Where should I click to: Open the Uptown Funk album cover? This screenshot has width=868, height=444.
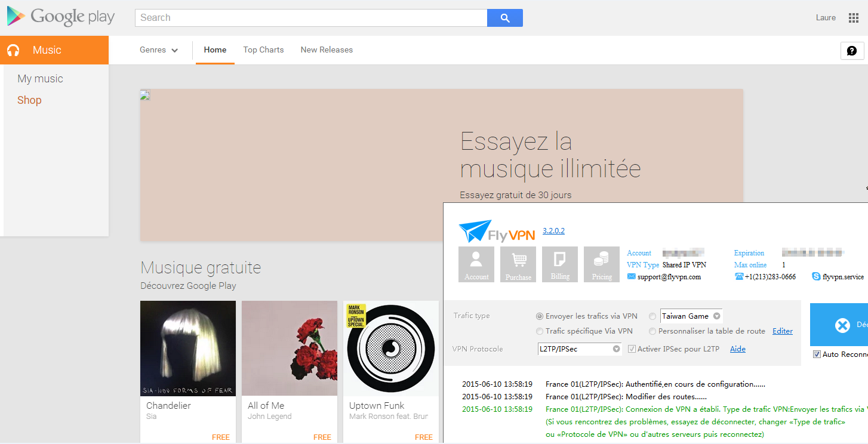(391, 349)
